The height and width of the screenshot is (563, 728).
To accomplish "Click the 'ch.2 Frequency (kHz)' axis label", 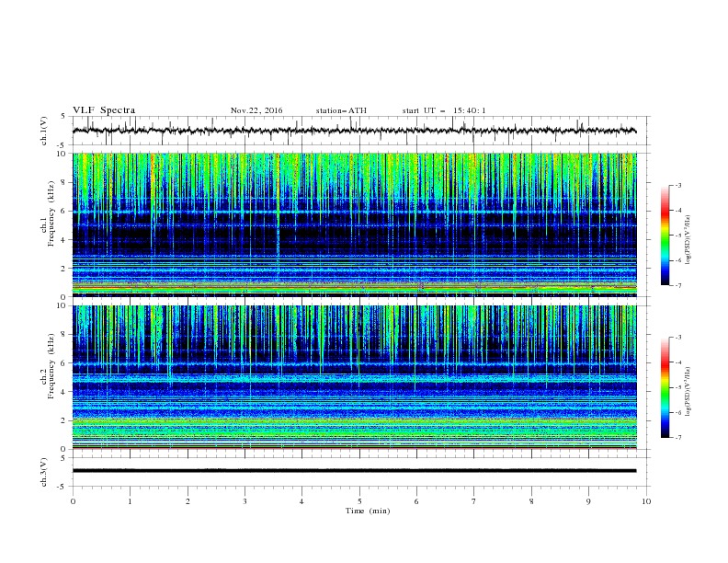I will point(47,365).
